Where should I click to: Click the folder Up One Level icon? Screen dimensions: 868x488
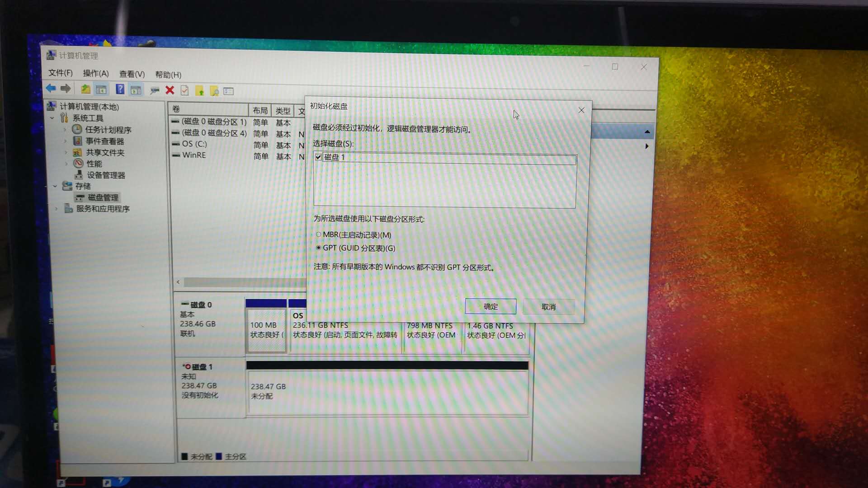coord(85,89)
